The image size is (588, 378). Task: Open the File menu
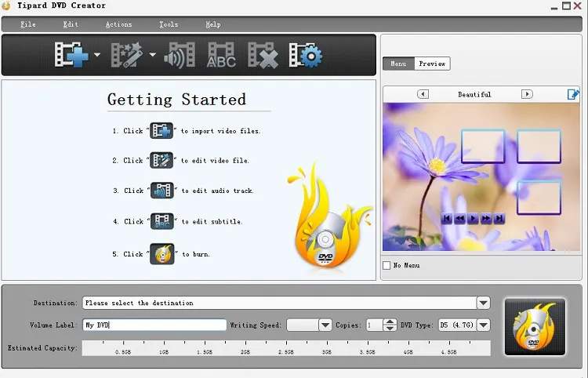click(x=28, y=24)
